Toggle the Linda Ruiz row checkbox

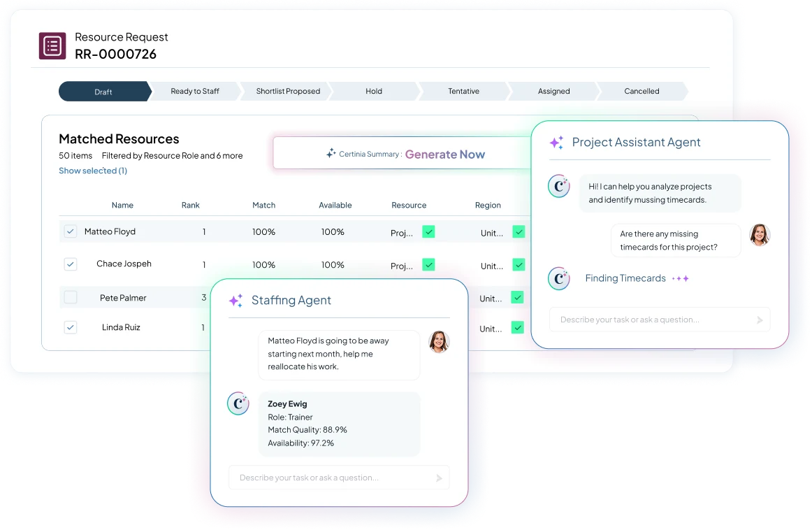pos(71,327)
